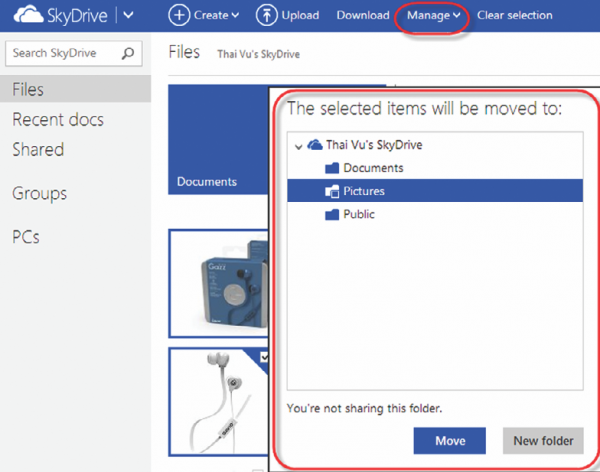Image resolution: width=600 pixels, height=472 pixels.
Task: Click the Pictures folder icon in tree
Action: [332, 191]
